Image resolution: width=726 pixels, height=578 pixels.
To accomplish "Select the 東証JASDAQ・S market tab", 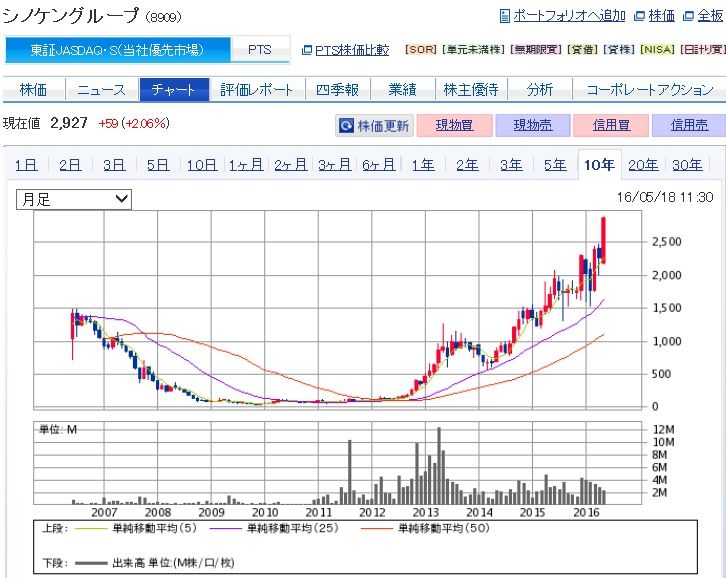I will [118, 50].
